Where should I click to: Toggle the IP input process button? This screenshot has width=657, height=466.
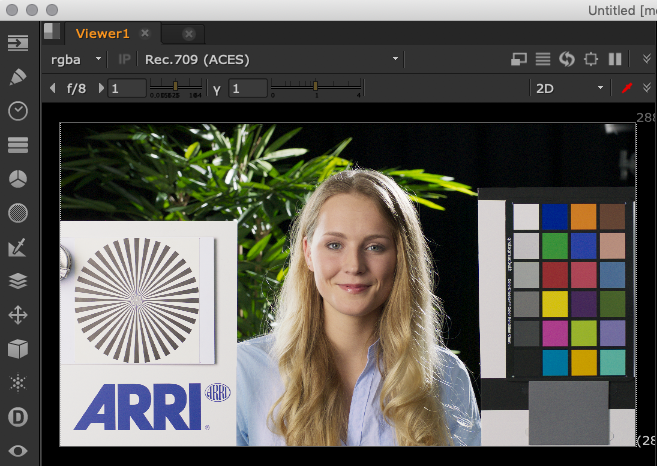point(125,60)
